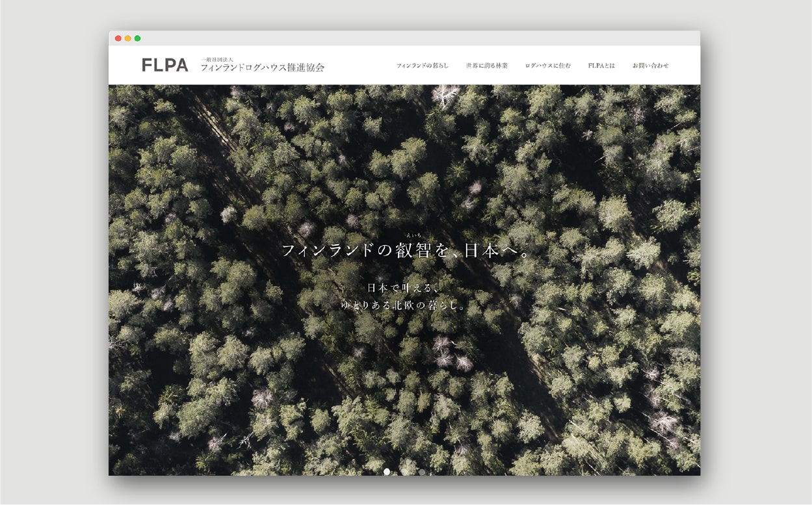Click the フィンランドの叡智を、日本へ。 headline

click(406, 251)
